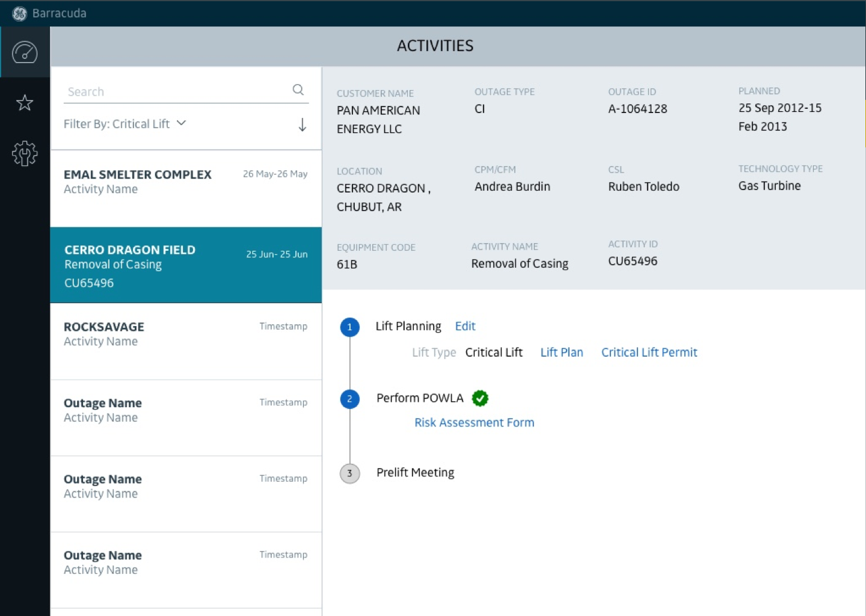Image resolution: width=866 pixels, height=616 pixels.
Task: Open the Critical Lift Permit link
Action: tap(649, 353)
